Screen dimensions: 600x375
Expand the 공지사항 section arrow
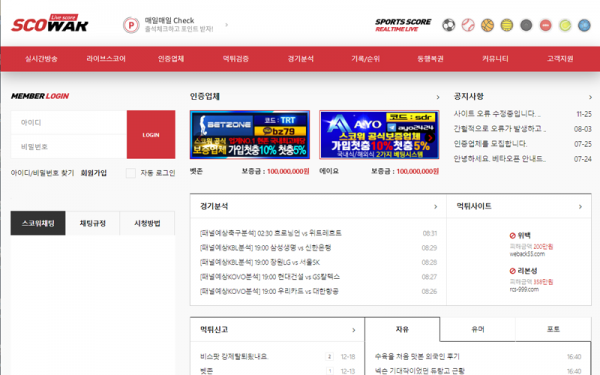[590, 97]
